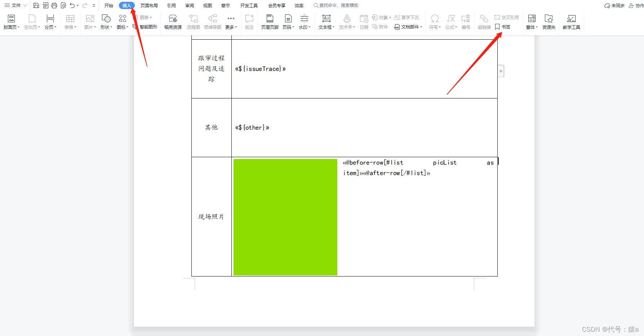Click the 日期 date icon
Screen dimensions: 644x336
point(364,19)
